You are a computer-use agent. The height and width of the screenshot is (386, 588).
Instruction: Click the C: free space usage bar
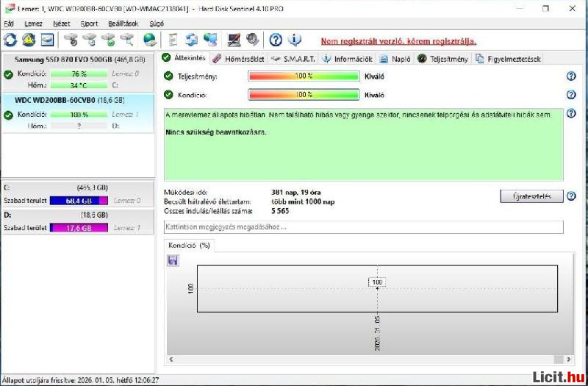pyautogui.click(x=79, y=201)
